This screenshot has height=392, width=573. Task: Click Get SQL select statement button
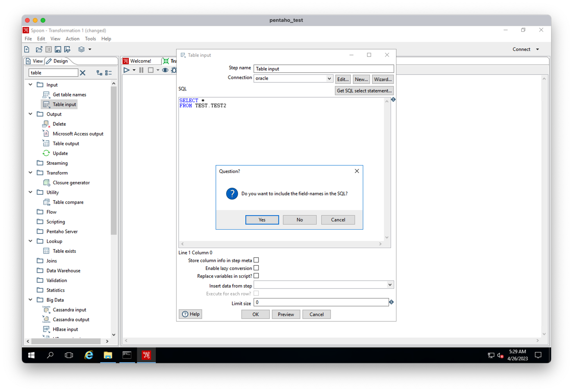[364, 91]
